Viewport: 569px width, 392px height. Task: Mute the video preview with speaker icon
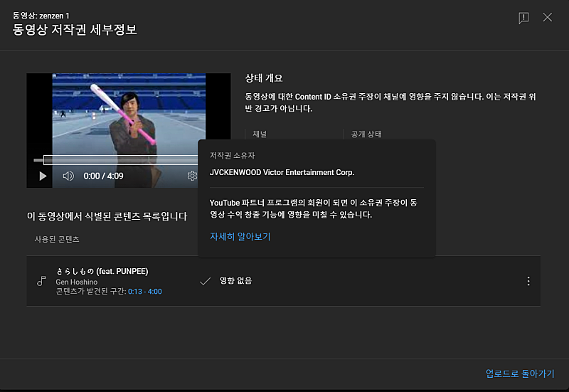[x=68, y=176]
